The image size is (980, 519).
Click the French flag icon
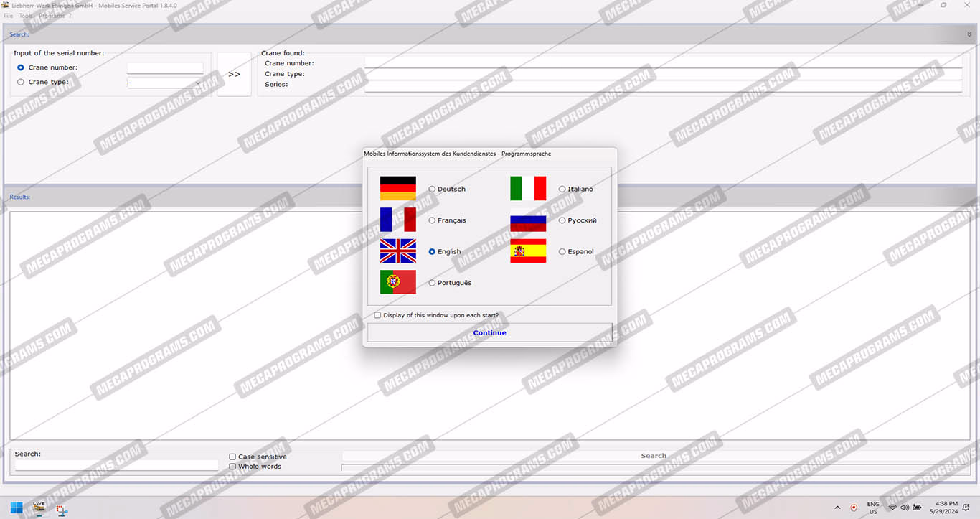[x=397, y=220]
